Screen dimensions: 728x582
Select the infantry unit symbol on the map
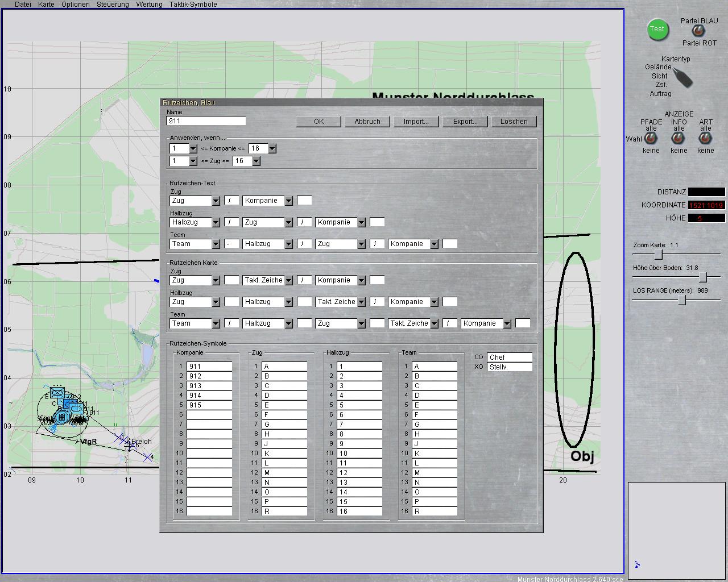pyautogui.click(x=57, y=392)
